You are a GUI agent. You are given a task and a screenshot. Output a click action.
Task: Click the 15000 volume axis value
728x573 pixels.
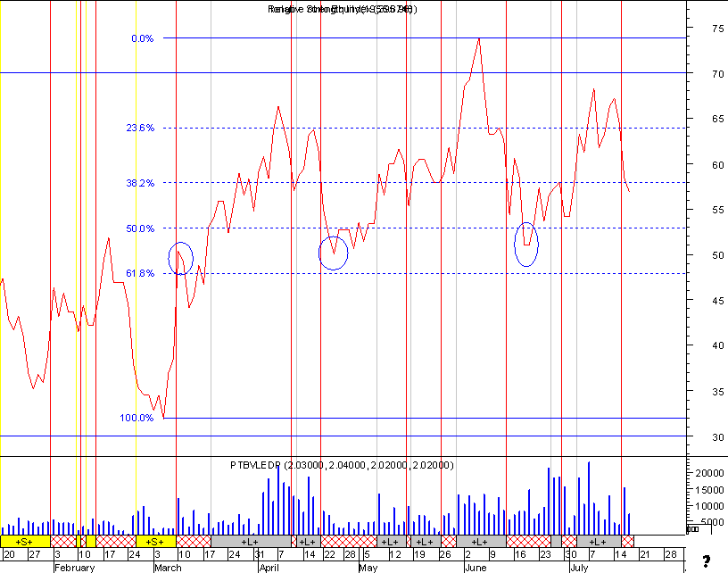(x=709, y=490)
